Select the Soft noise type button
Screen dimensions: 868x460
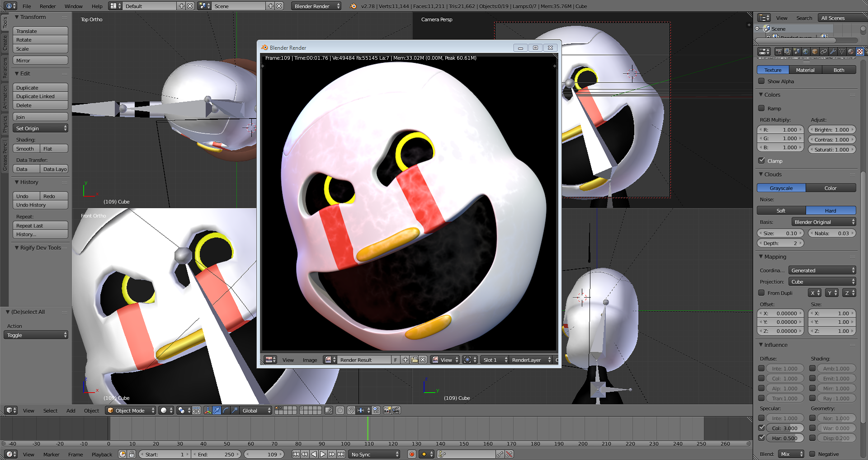[781, 211]
